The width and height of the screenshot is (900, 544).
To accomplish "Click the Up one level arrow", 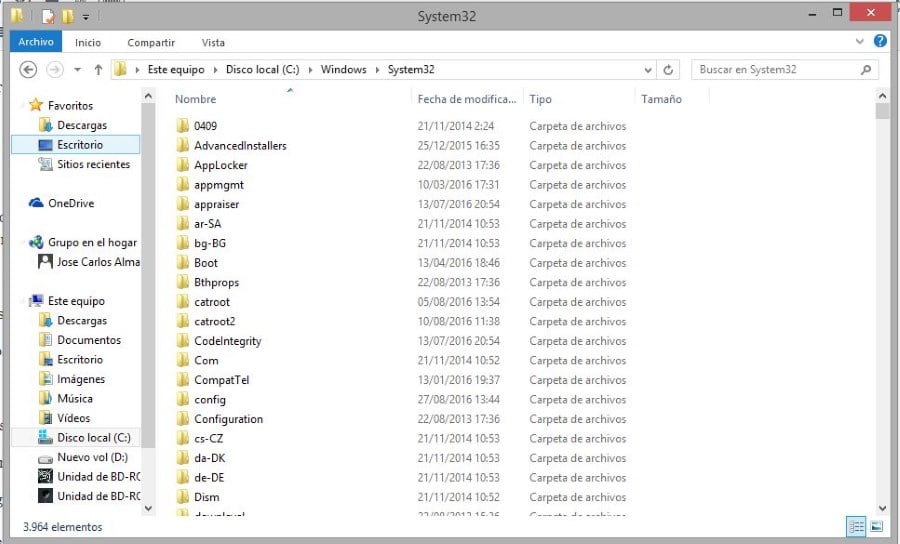I will point(98,70).
